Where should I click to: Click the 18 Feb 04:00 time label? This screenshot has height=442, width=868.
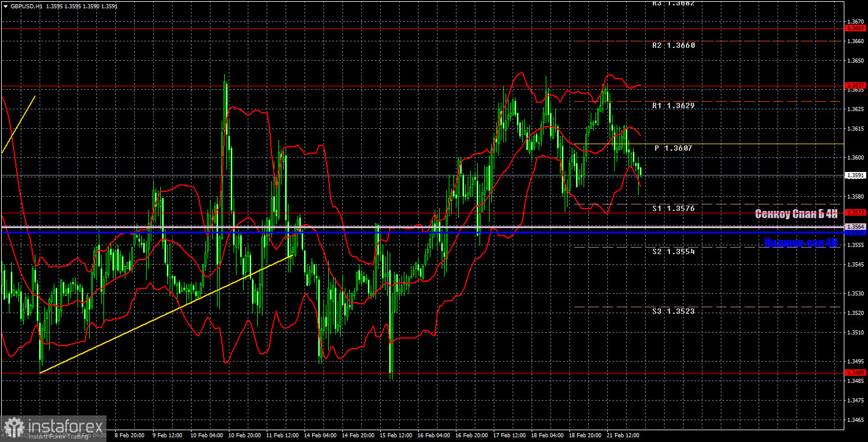pyautogui.click(x=548, y=436)
